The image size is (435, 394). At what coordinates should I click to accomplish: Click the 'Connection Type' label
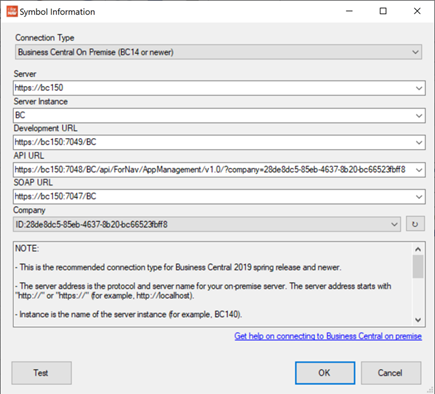[45, 38]
